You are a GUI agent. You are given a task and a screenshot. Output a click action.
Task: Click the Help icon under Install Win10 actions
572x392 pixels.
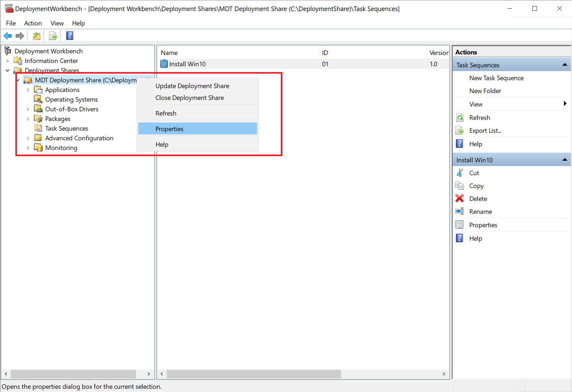pos(460,238)
